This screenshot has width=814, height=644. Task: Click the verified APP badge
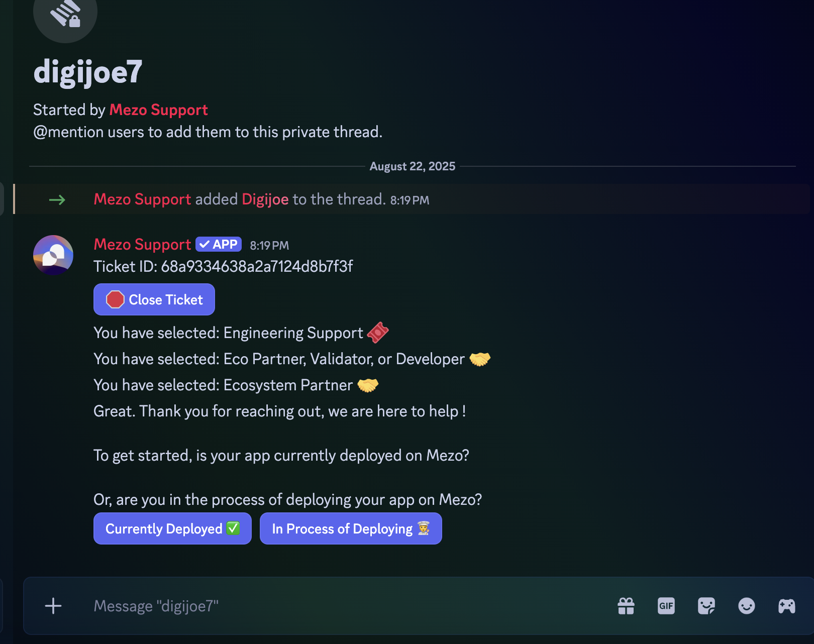(x=219, y=245)
